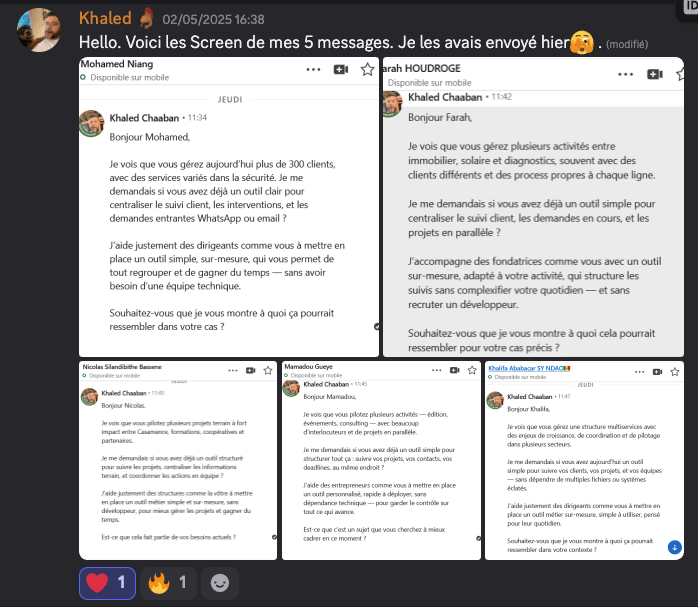Toggle the heart reaction
698x607 pixels.
pyautogui.click(x=107, y=583)
